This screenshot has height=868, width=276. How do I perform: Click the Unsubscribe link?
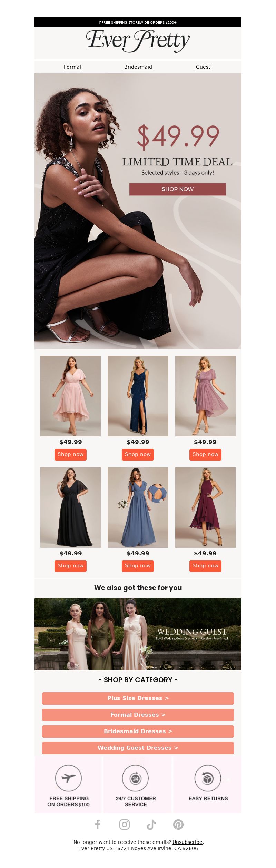[x=187, y=842]
